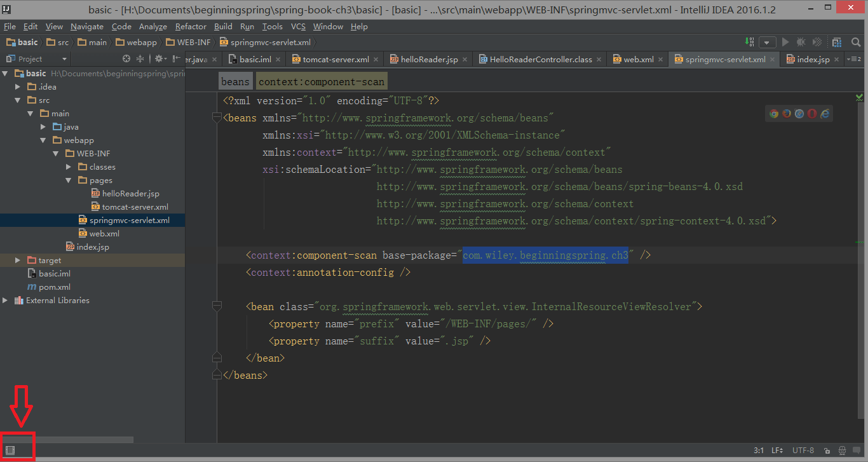Screen dimensions: 868x462
Task: Click the UTF-8 encoding selector
Action: pyautogui.click(x=803, y=451)
